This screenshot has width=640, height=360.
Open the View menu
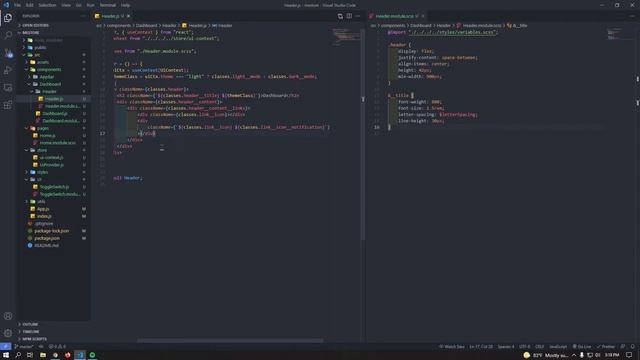coord(66,5)
